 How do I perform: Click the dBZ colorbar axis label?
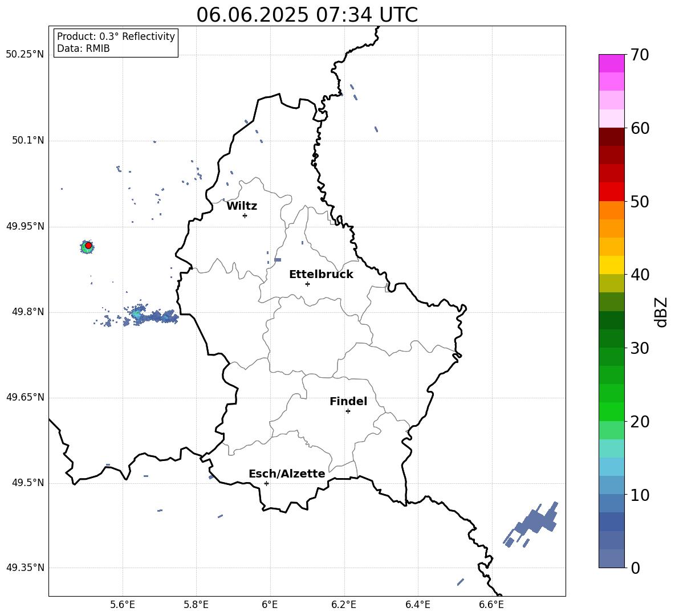662,312
